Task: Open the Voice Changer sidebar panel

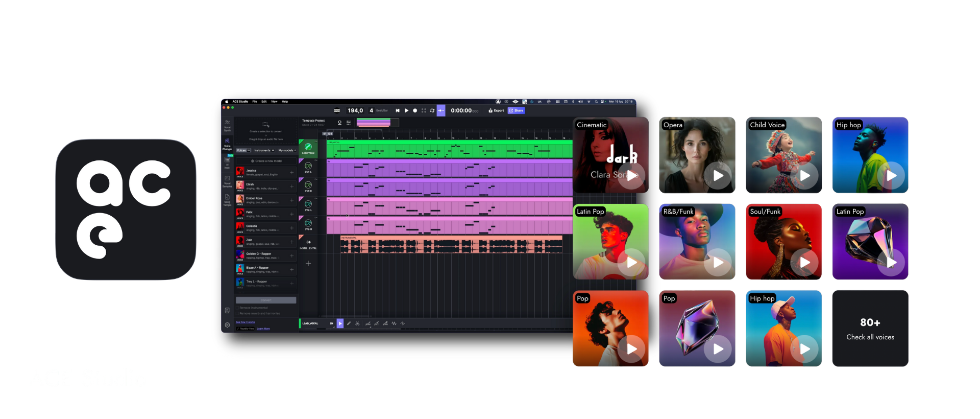Action: (227, 144)
